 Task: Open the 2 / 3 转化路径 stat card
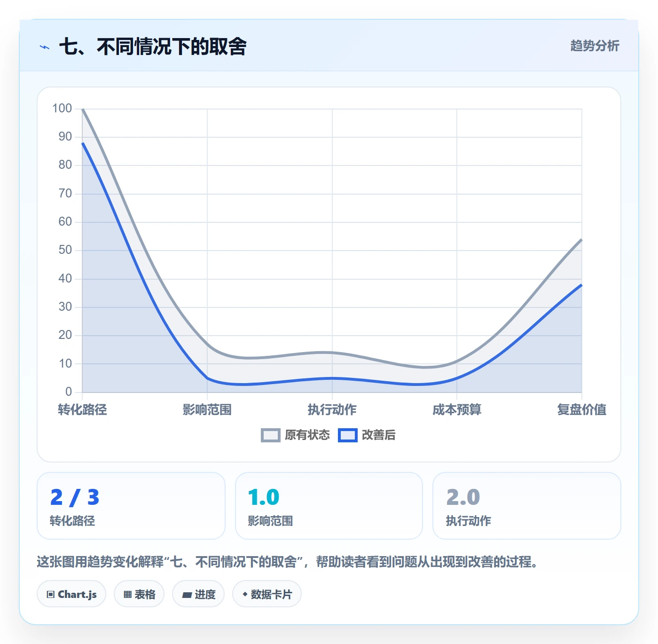pyautogui.click(x=131, y=506)
